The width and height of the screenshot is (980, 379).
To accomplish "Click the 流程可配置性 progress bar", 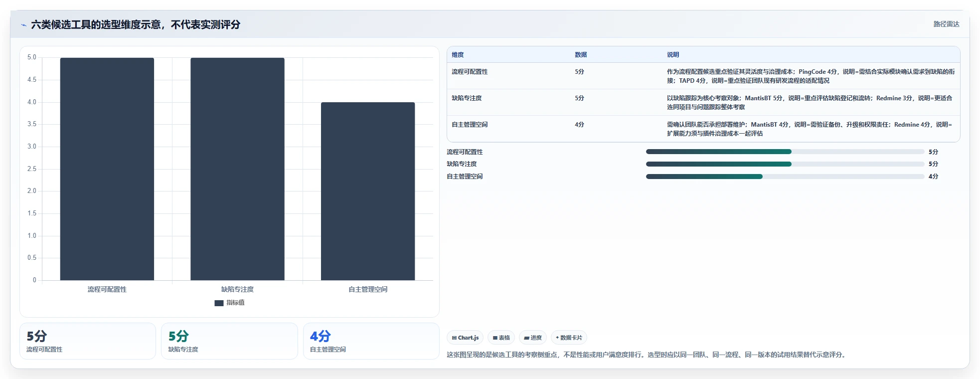I will (785, 152).
